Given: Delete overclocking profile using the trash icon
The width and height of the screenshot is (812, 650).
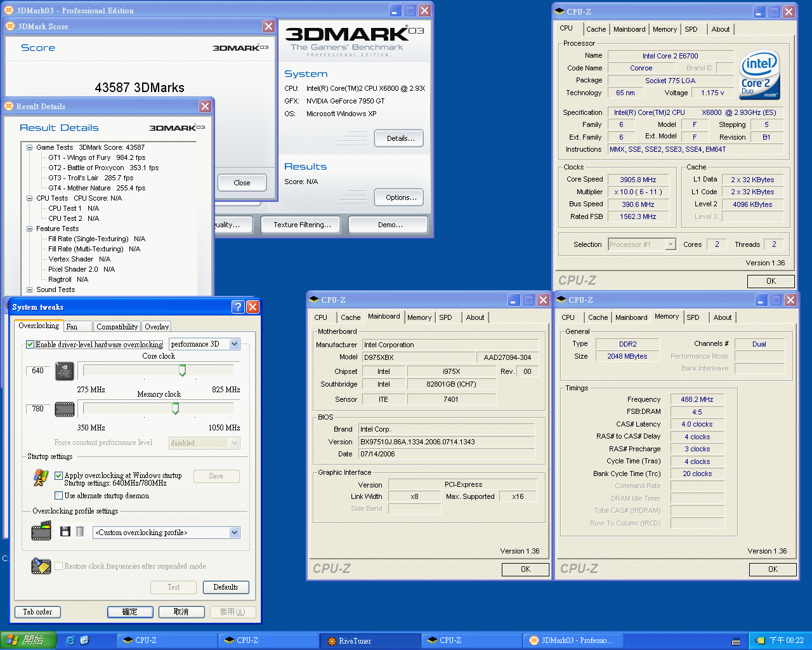Looking at the screenshot, I should (80, 531).
